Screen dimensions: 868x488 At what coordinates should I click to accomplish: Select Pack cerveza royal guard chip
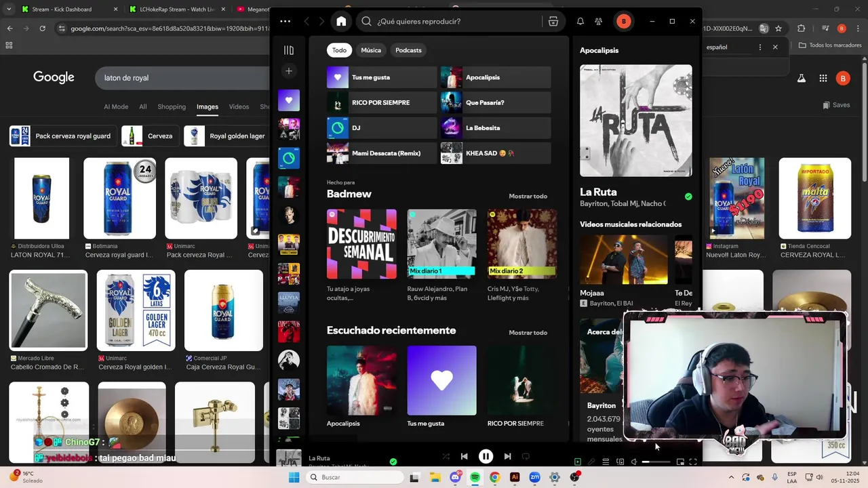tap(62, 136)
